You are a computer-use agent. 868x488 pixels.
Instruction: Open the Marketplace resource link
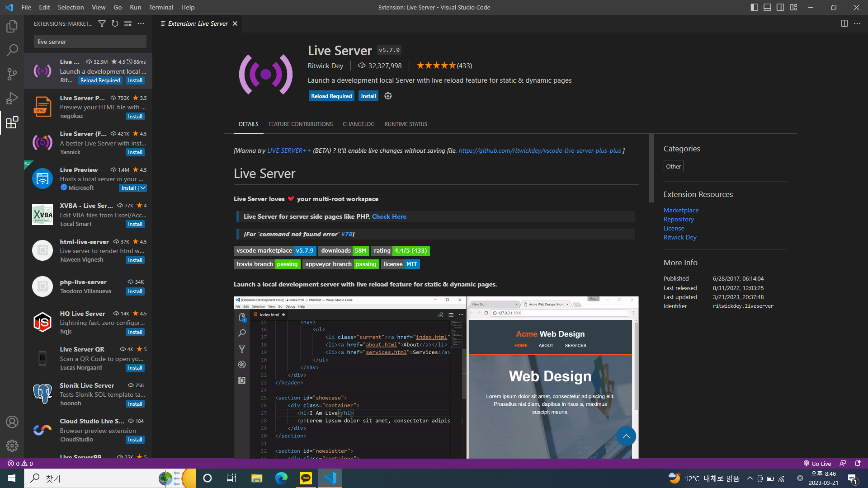pos(681,210)
